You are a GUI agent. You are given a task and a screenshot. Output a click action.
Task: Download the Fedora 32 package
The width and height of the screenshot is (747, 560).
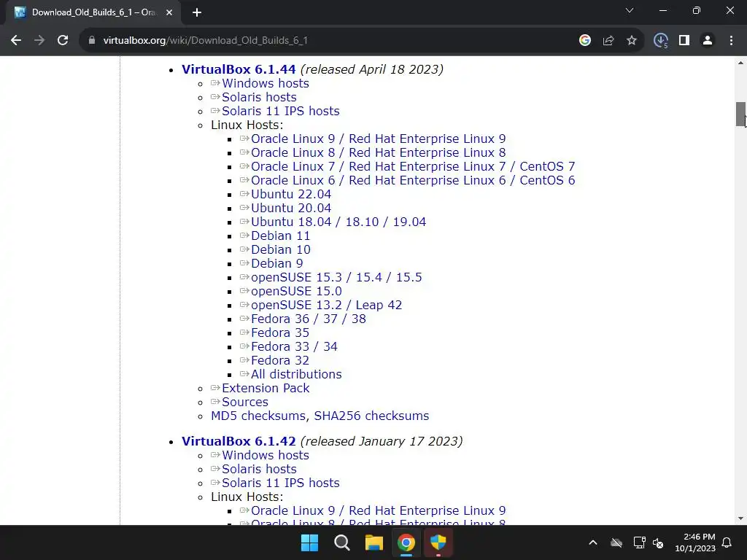(280, 360)
